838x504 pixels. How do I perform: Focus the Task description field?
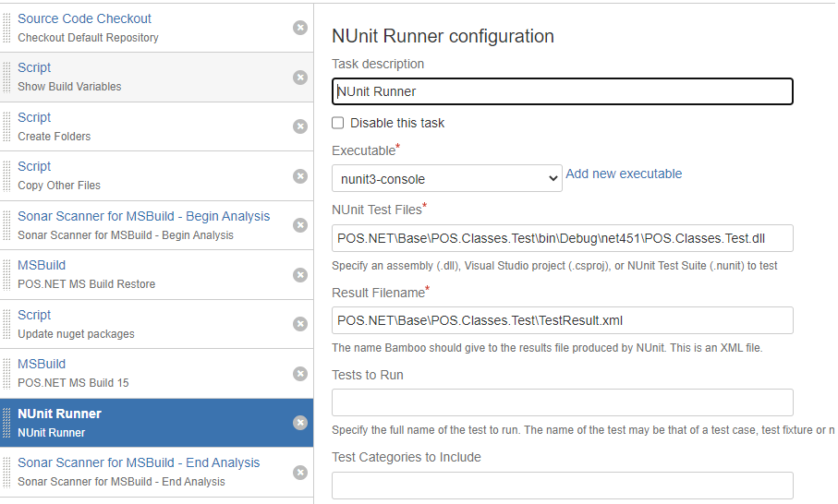click(563, 91)
